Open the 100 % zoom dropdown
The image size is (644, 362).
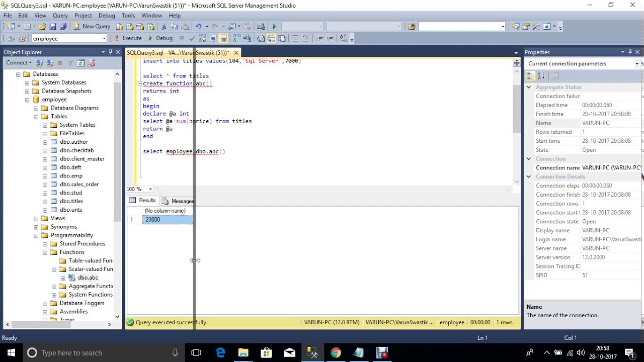(150, 189)
